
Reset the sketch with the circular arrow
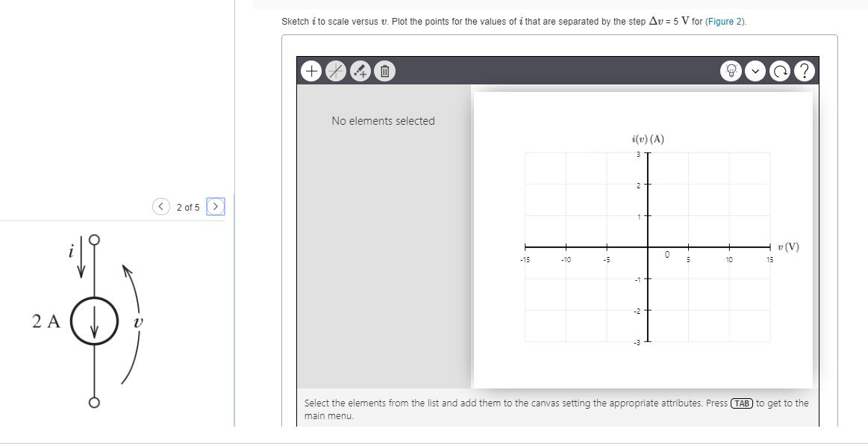pos(778,69)
